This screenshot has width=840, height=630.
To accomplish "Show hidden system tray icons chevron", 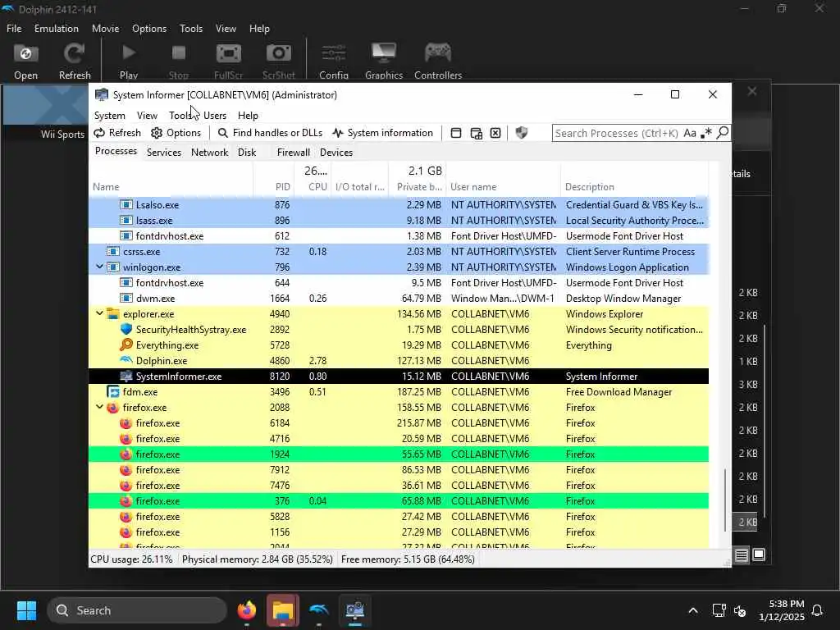I will pyautogui.click(x=692, y=610).
